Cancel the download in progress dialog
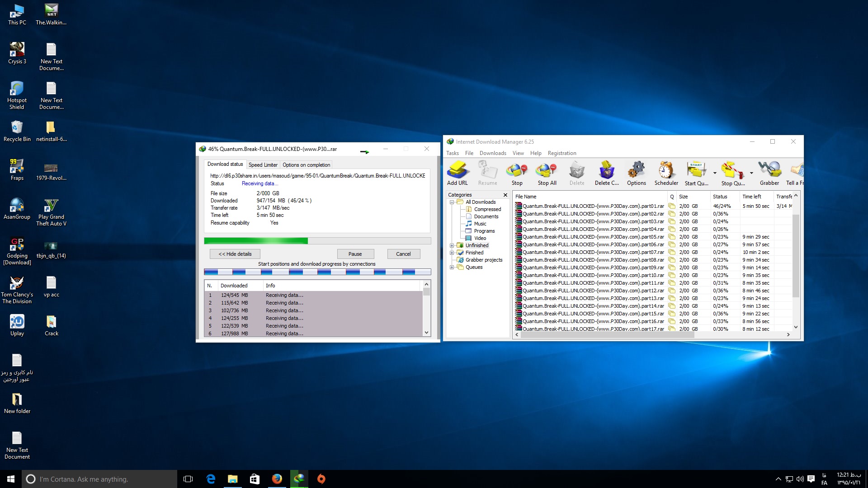Image resolution: width=868 pixels, height=488 pixels. 403,254
